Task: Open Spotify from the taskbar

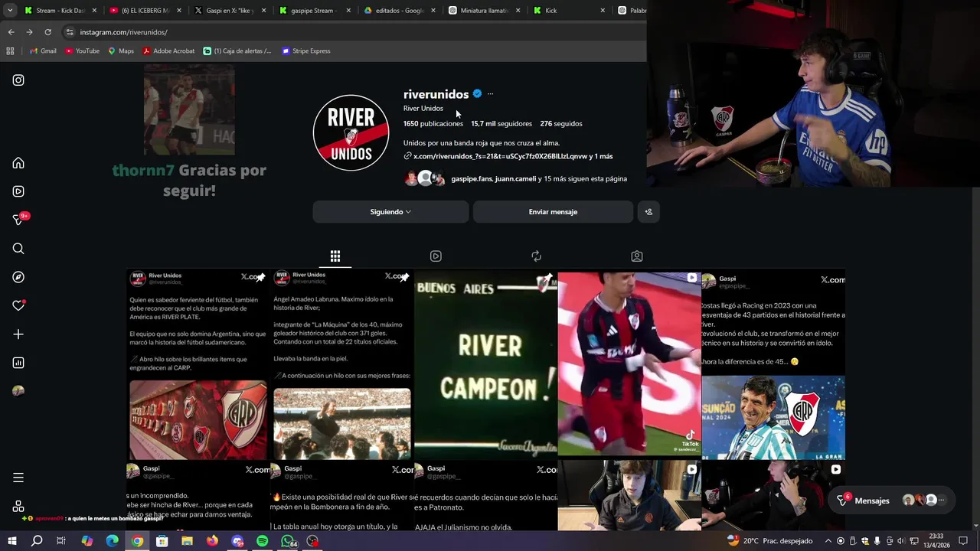Action: click(263, 541)
